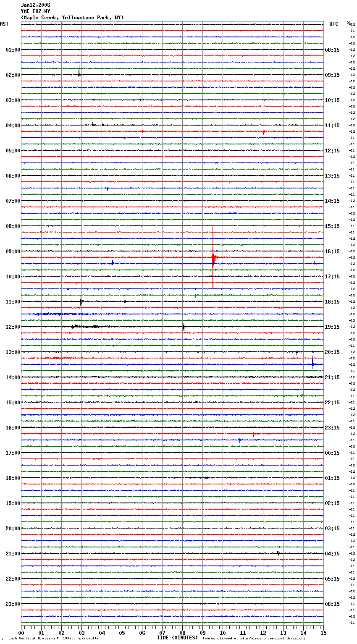
Task: Click the DC column header
Action: pyautogui.click(x=348, y=23)
